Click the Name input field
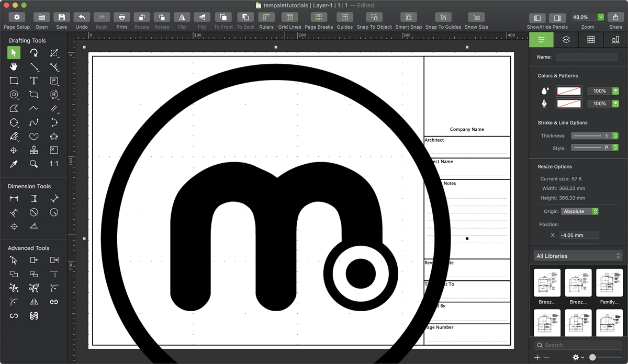 (x=587, y=57)
